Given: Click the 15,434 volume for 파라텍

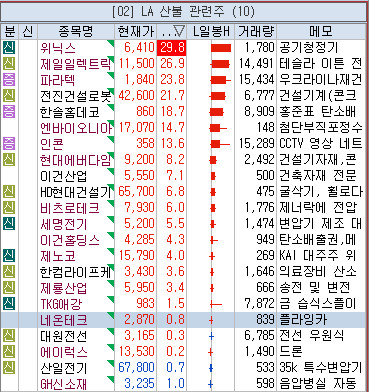Looking at the screenshot, I should click(257, 80).
